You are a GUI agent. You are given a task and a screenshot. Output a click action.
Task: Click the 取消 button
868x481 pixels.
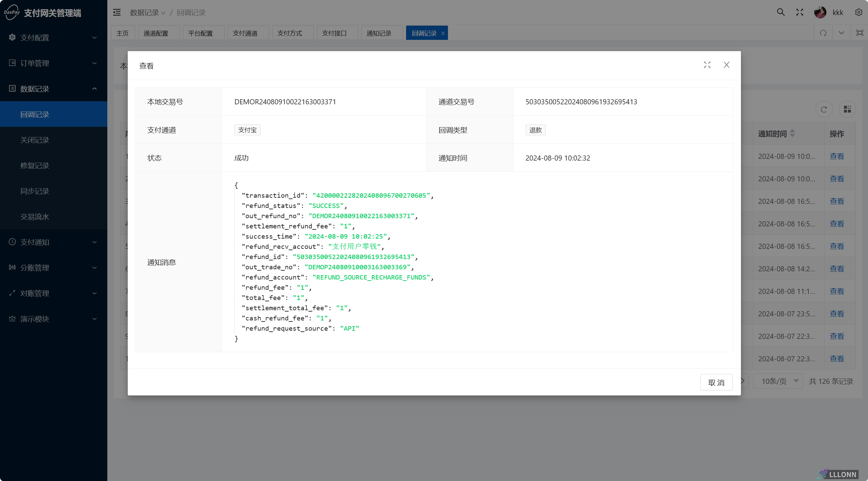(x=716, y=382)
